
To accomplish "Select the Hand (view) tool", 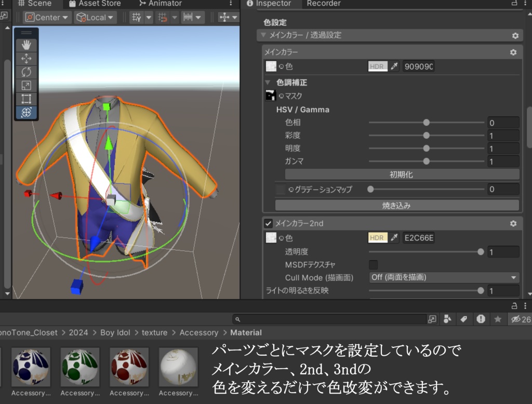I will [26, 45].
